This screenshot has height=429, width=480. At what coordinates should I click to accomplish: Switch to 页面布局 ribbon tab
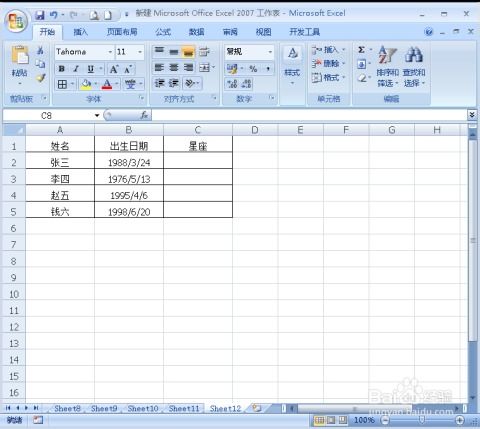[x=122, y=32]
